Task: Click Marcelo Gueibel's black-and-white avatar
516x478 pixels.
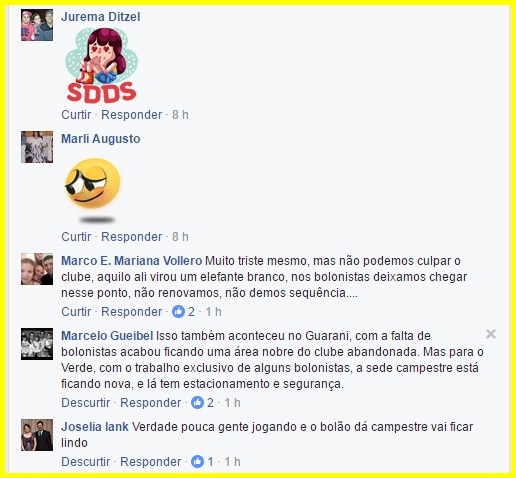Action: (37, 344)
